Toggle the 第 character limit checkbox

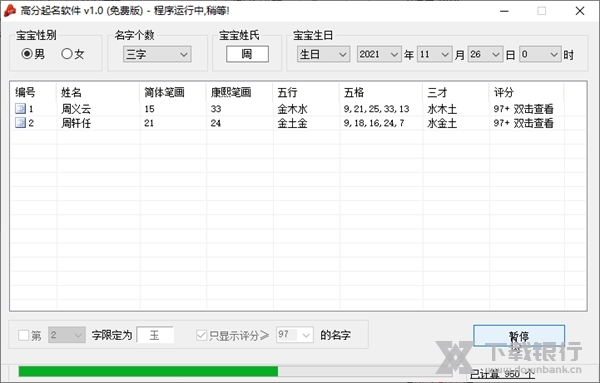tap(23, 336)
